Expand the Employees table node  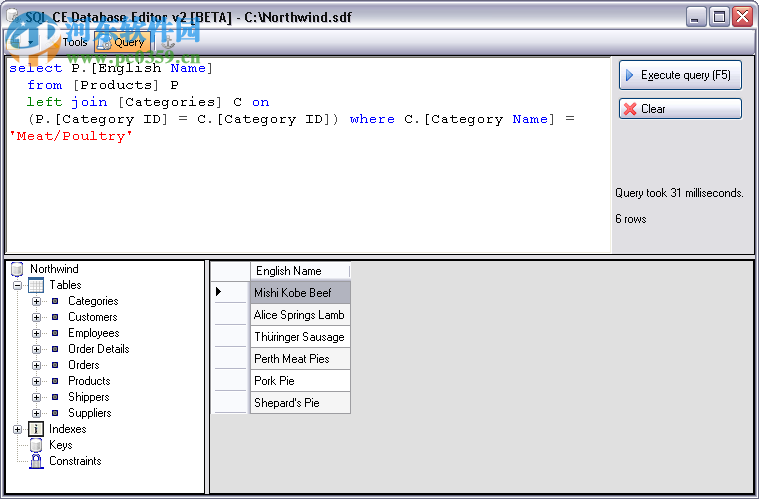[36, 333]
